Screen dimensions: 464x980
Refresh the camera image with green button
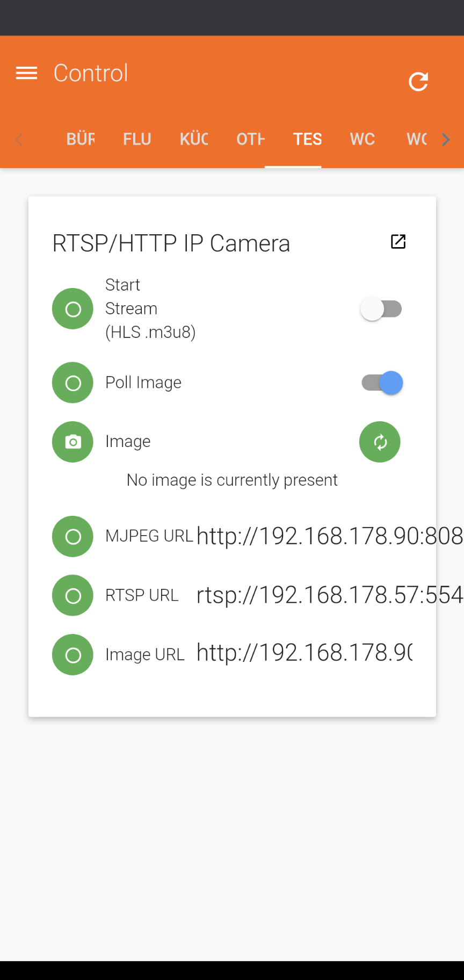[x=380, y=442]
